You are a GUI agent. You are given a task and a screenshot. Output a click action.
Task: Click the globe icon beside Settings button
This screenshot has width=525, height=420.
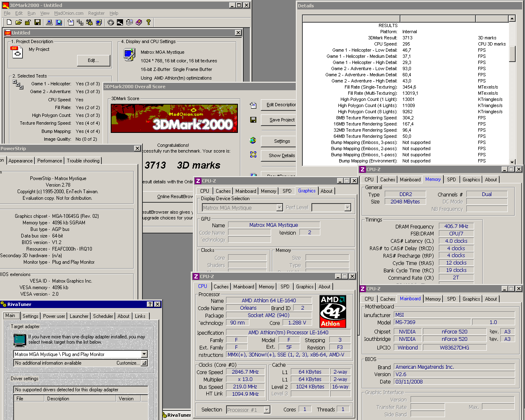253,140
